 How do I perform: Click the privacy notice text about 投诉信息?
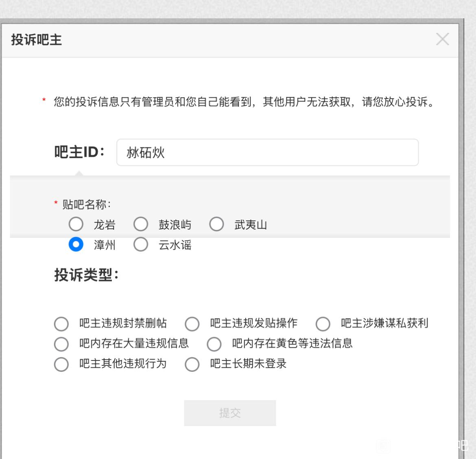point(244,101)
